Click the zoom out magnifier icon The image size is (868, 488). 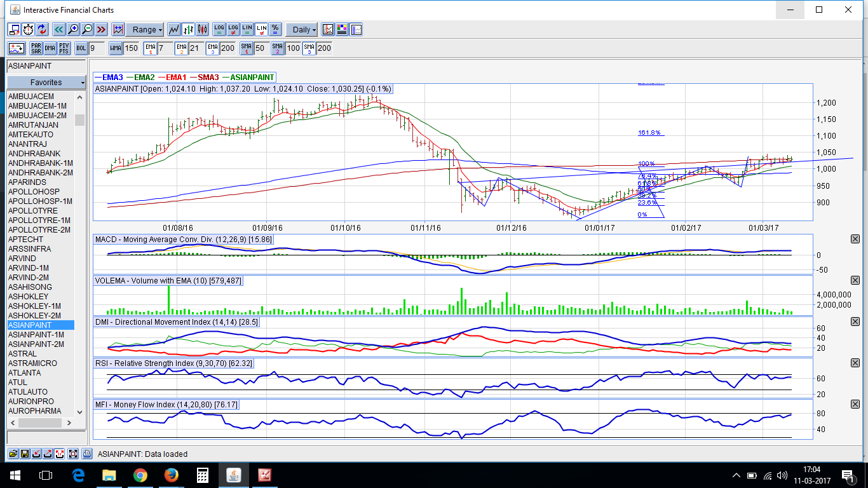[87, 30]
